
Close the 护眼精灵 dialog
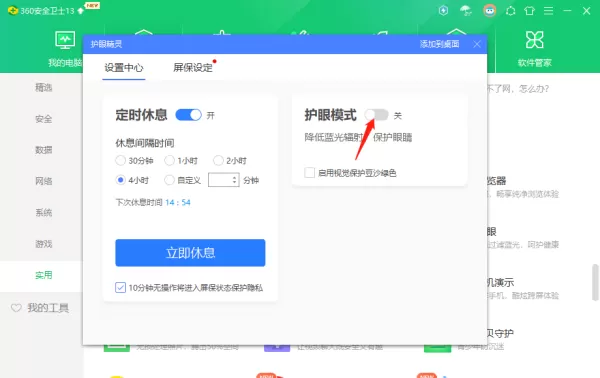477,44
